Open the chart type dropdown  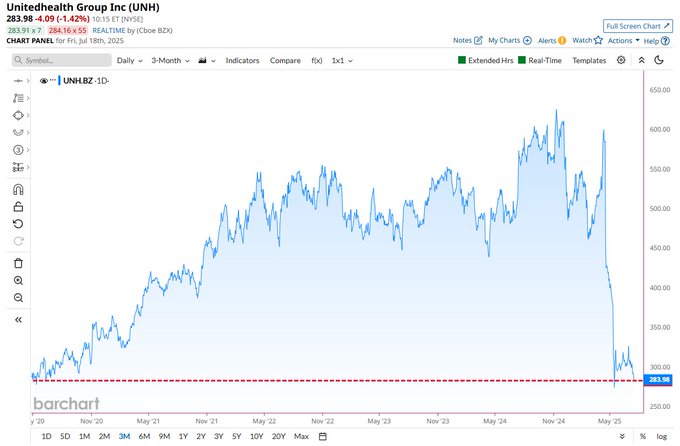207,60
